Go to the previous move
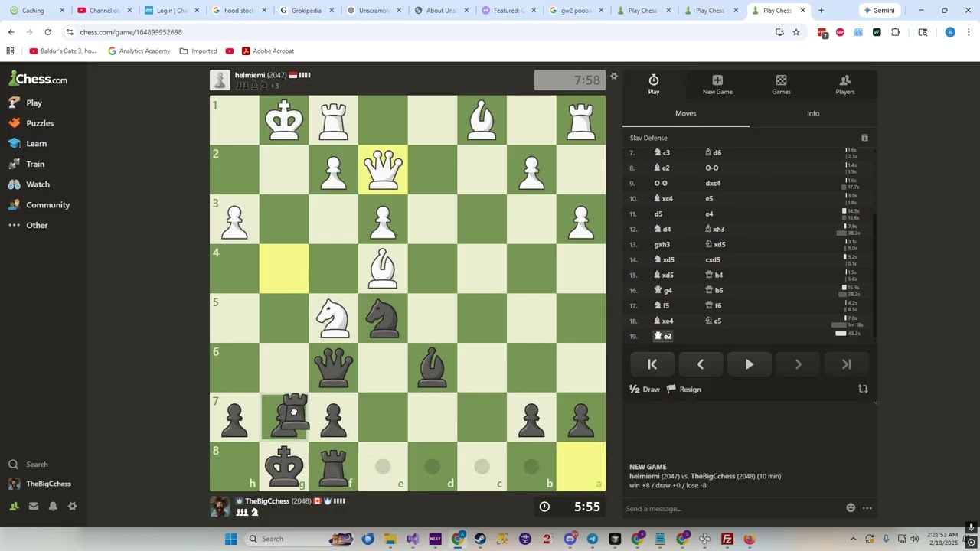Image resolution: width=980 pixels, height=551 pixels. coord(701,365)
